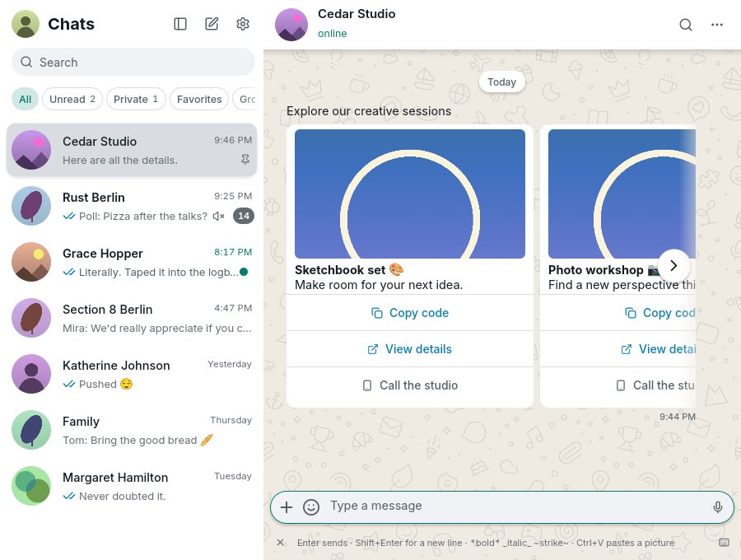Open Cedar Studio profile avatar in header
The width and height of the screenshot is (741, 560).
(291, 25)
